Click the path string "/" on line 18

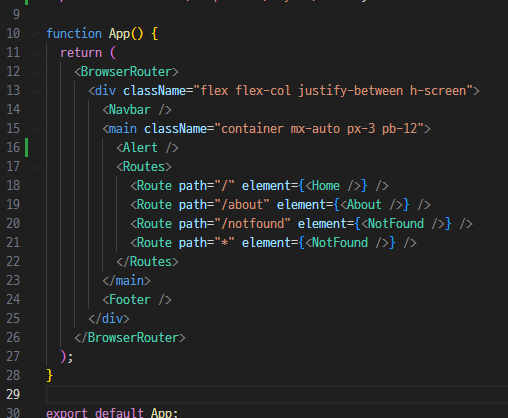click(225, 186)
